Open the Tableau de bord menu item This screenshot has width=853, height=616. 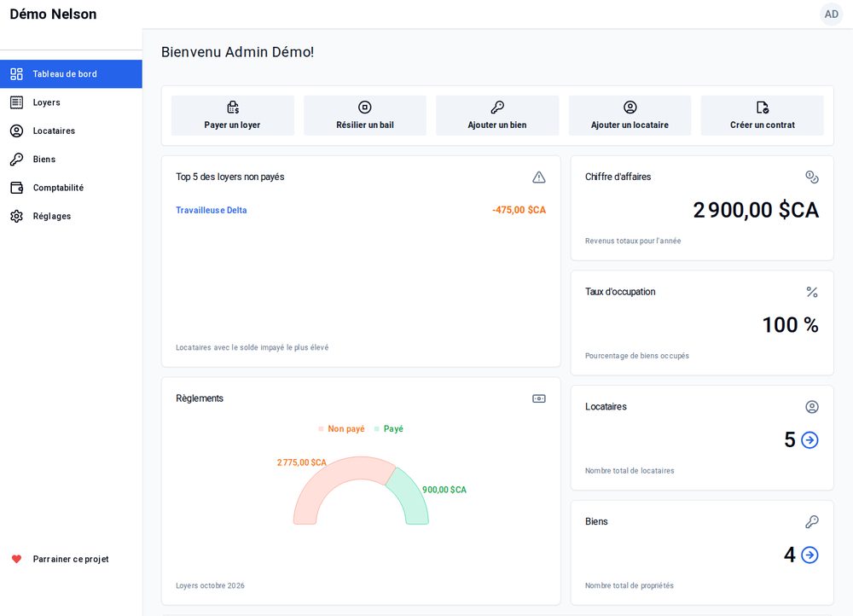(72, 74)
